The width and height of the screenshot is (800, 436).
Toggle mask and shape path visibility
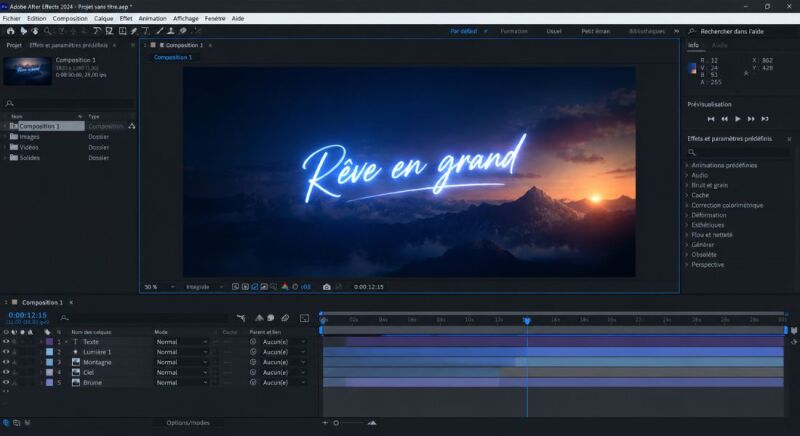255,287
